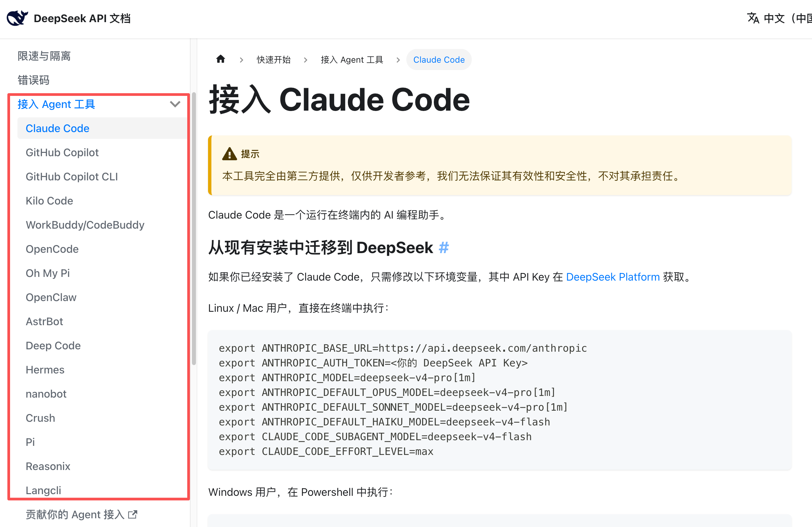The height and width of the screenshot is (527, 812).
Task: Select OpenCode in the sidebar
Action: pyautogui.click(x=52, y=249)
